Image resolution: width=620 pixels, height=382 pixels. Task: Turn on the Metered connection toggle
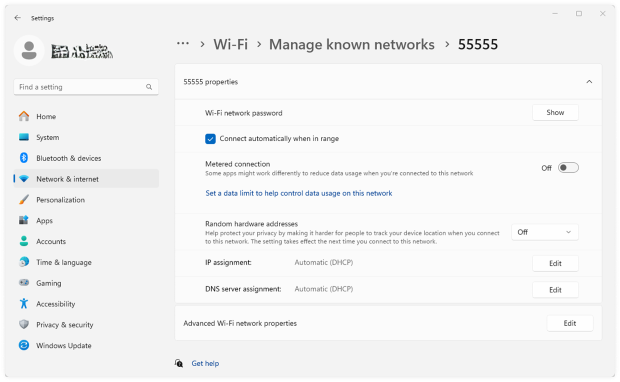568,168
